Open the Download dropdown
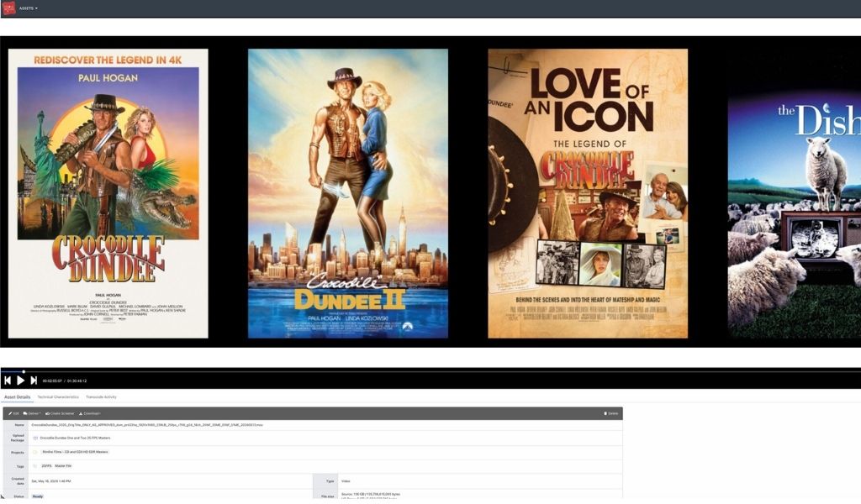Image resolution: width=861 pixels, height=504 pixels. pyautogui.click(x=90, y=413)
